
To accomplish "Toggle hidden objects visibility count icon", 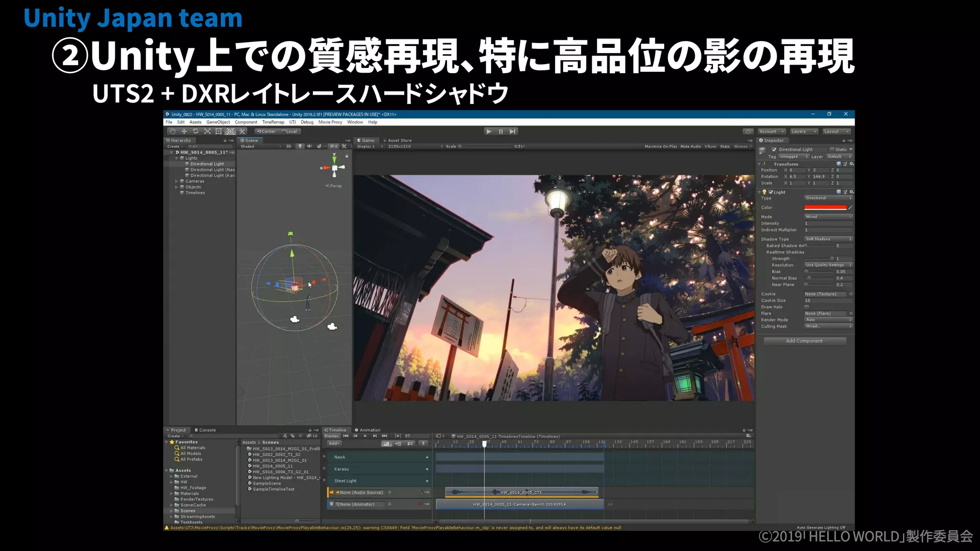I will (334, 146).
